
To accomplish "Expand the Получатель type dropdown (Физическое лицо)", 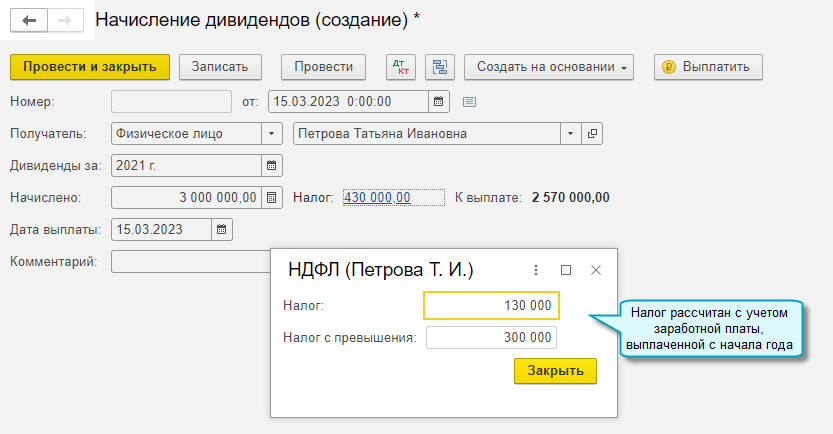I will click(271, 133).
